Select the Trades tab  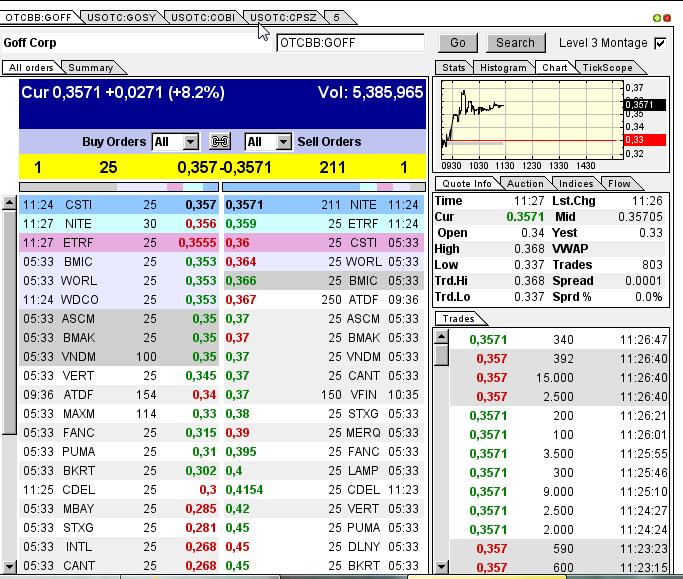tap(458, 318)
